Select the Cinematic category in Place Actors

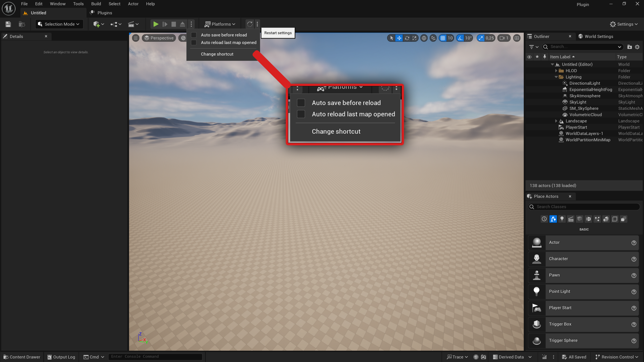pyautogui.click(x=571, y=219)
